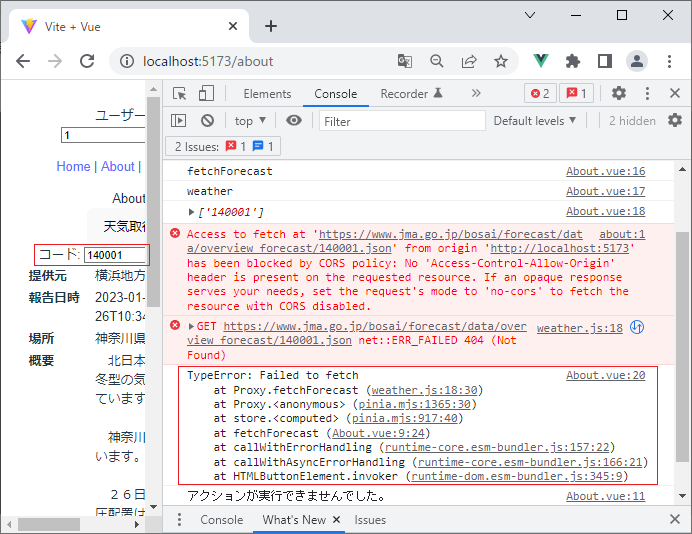
Task: Focus the console Filter field
Action: coord(402,121)
